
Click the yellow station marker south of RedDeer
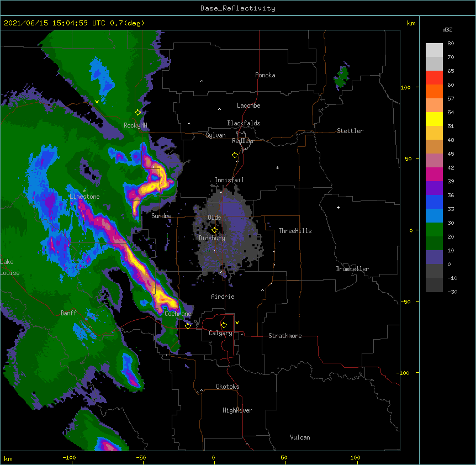coord(235,155)
